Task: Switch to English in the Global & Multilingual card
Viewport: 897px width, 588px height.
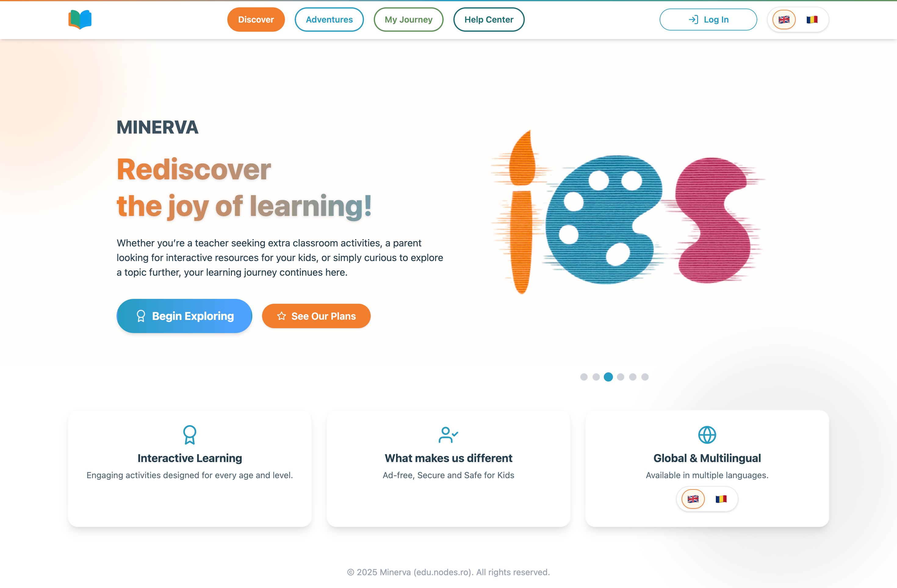Action: [693, 499]
